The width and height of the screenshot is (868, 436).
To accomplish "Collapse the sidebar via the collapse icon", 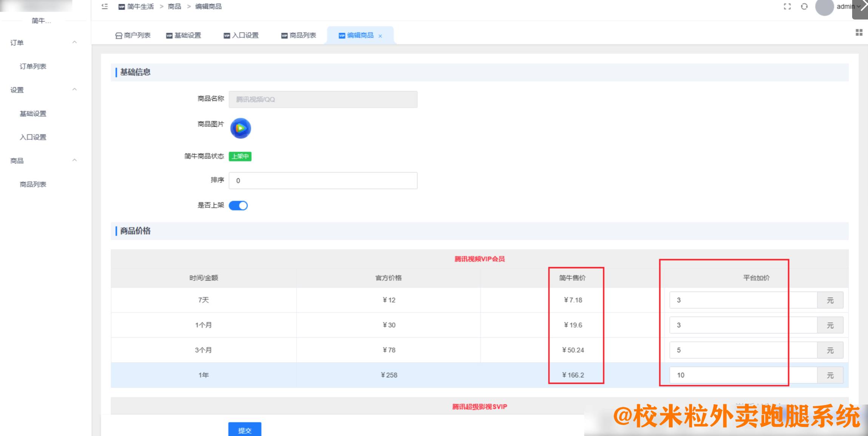I will [105, 6].
